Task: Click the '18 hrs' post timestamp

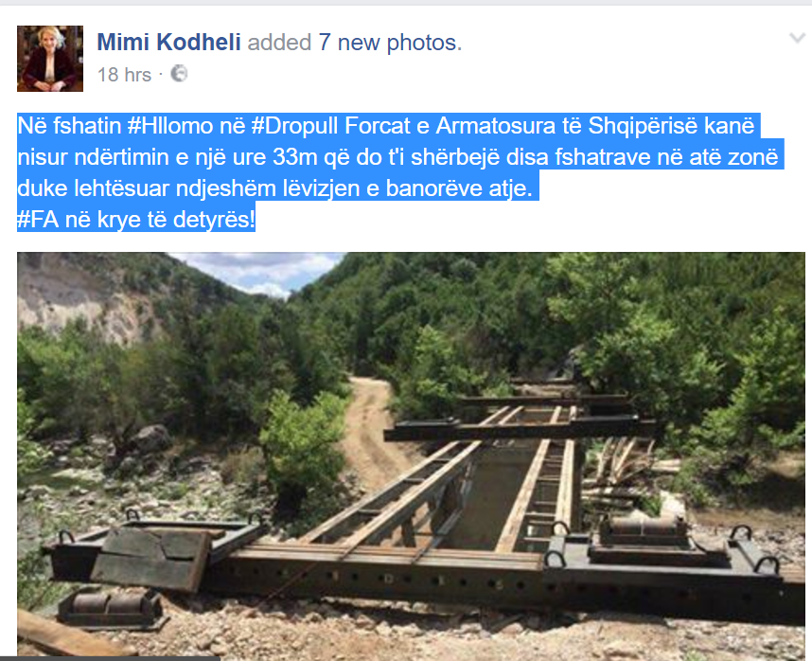Action: point(124,75)
